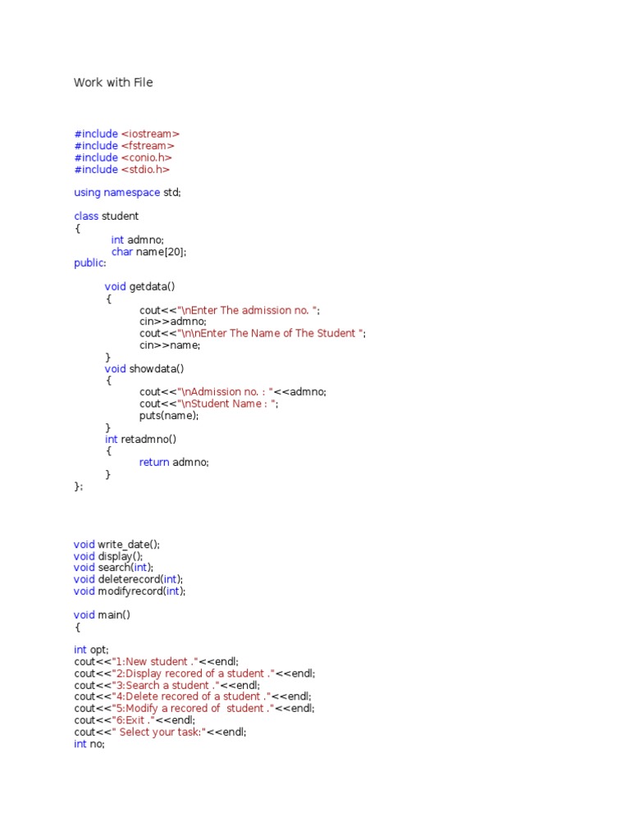This screenshot has width=630, height=840.
Task: Click the '1:New student .' cout line
Action: coord(157,662)
